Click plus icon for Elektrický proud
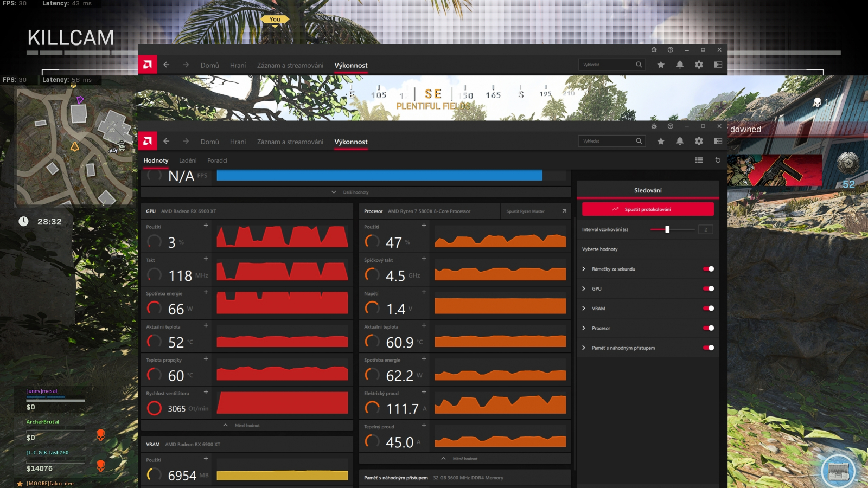The width and height of the screenshot is (868, 488). tap(424, 391)
